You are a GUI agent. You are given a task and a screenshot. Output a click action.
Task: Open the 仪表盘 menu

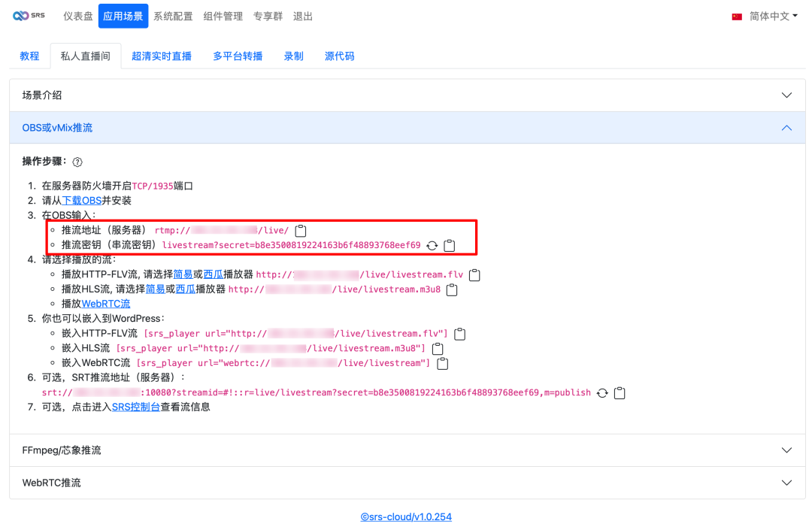(x=77, y=16)
